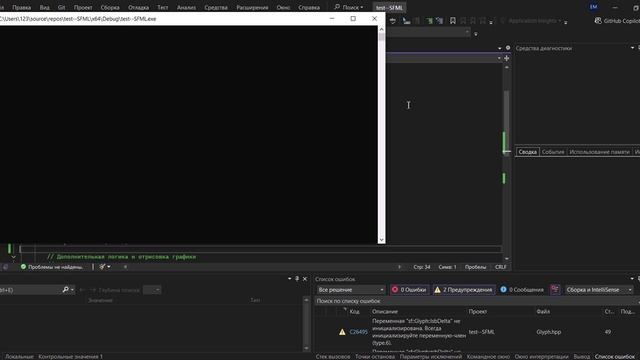Open the Расширения menu

(x=252, y=7)
